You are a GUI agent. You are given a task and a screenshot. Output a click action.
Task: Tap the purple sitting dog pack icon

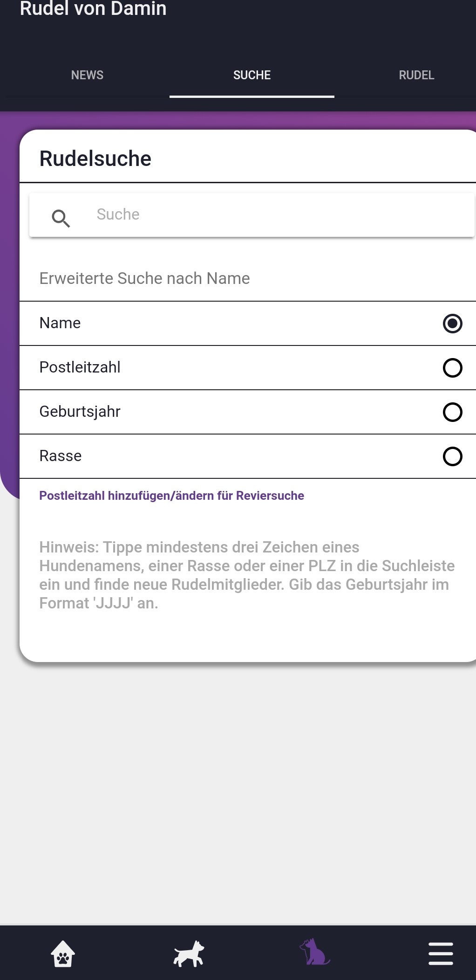point(315,952)
